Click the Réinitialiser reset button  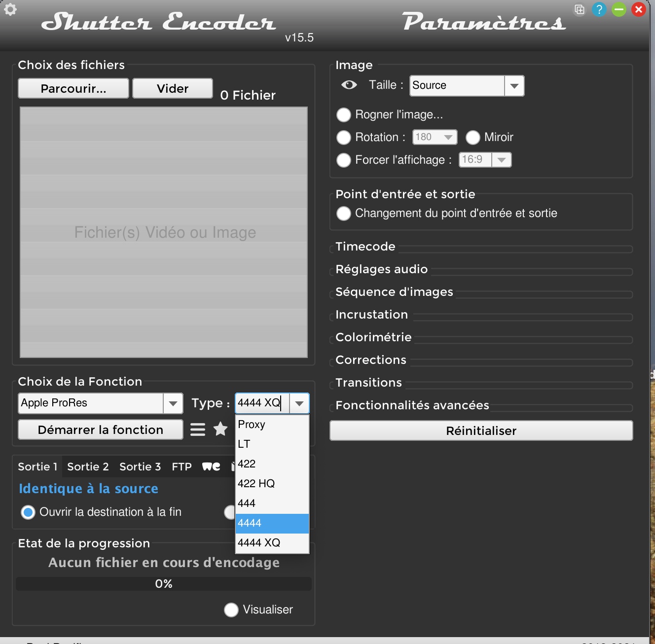(481, 431)
